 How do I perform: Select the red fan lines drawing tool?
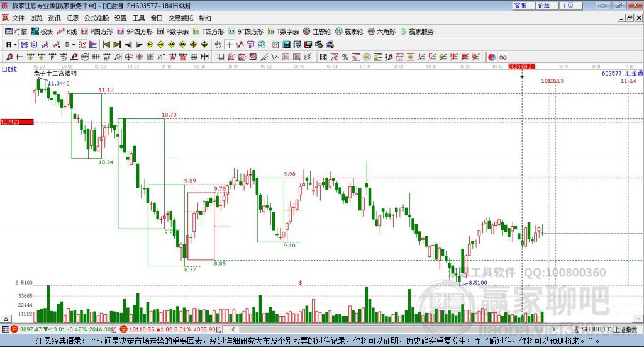(x=231, y=57)
